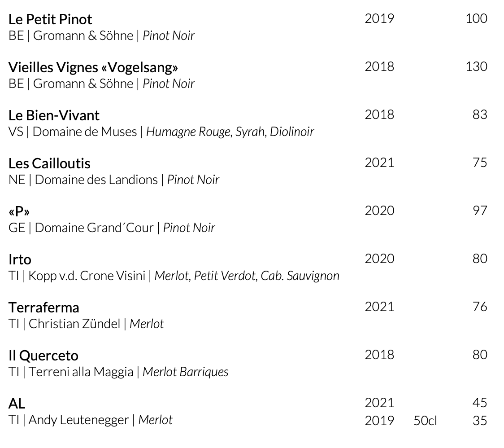The image size is (504, 448).
Task: Select the price 97 for «P»
Action: [480, 211]
